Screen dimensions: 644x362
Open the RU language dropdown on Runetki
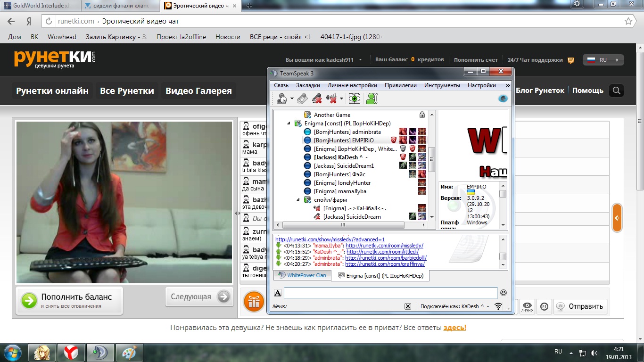click(x=604, y=60)
